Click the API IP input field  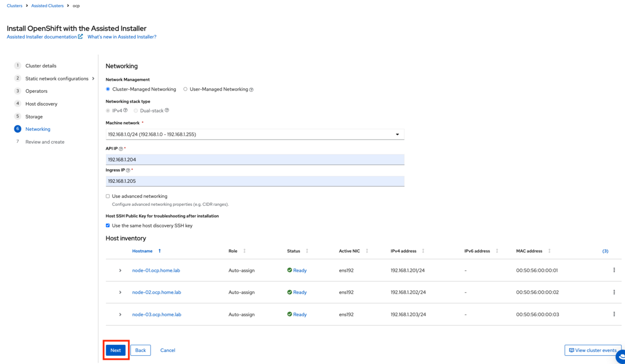click(x=255, y=159)
